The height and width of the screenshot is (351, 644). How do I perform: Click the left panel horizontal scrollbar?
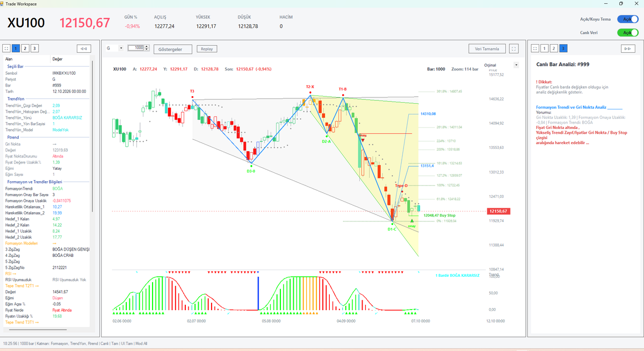click(38, 329)
